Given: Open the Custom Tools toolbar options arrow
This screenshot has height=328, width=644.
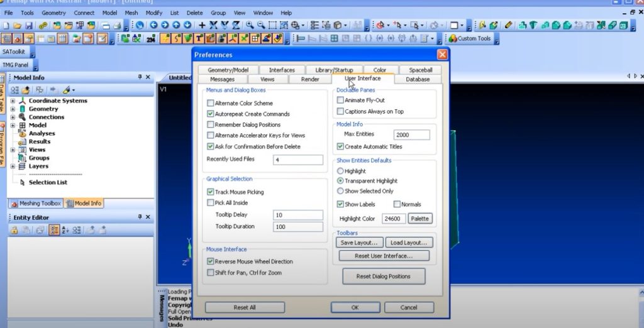Looking at the screenshot, I should [497, 40].
